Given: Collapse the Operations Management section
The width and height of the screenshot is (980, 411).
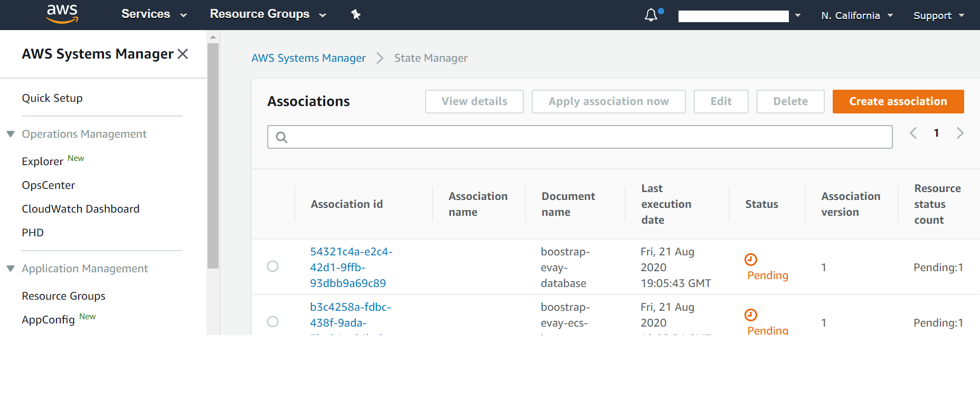Looking at the screenshot, I should pyautogui.click(x=10, y=134).
